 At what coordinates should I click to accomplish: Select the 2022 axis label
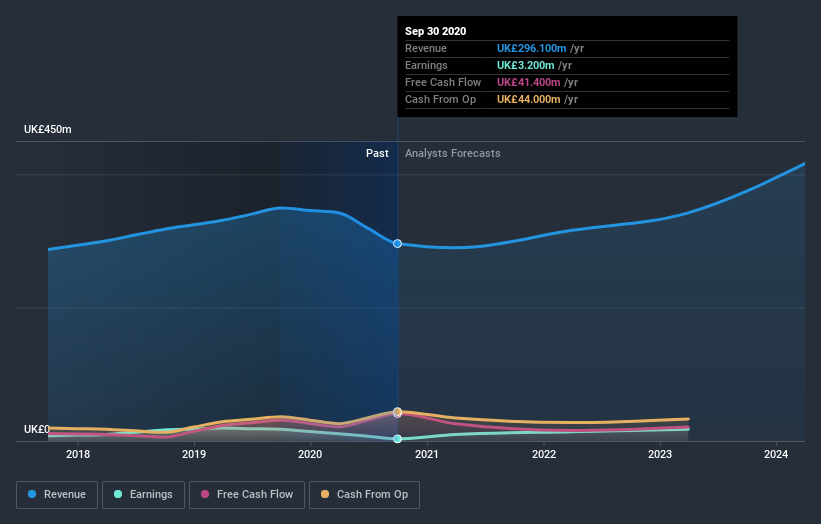(x=544, y=454)
